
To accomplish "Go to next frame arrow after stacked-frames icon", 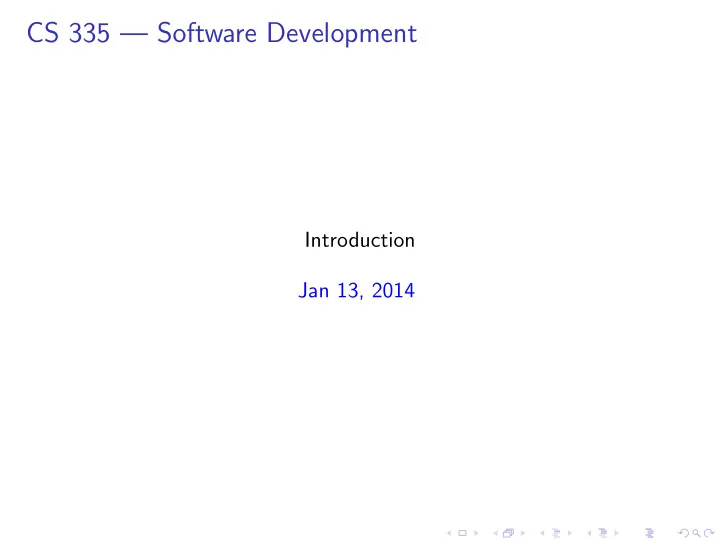I will [523, 533].
